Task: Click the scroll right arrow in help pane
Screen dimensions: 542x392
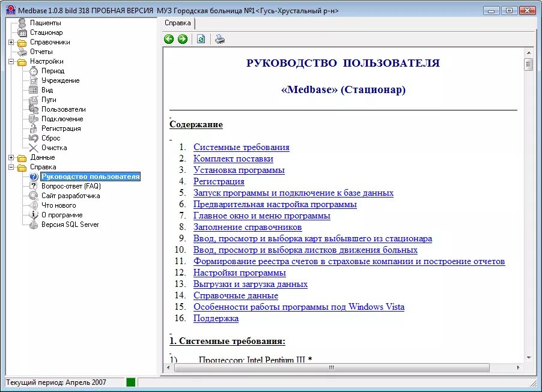Action: click(x=518, y=367)
